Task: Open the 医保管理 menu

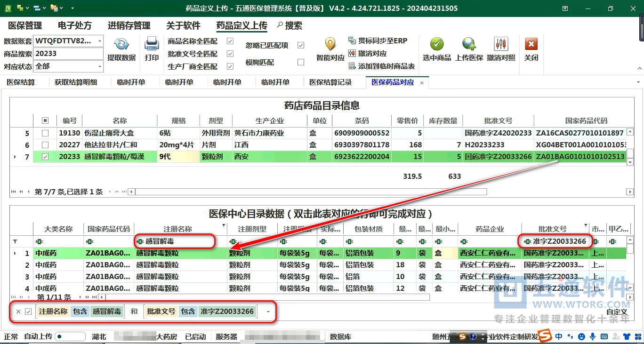Action: (25, 25)
